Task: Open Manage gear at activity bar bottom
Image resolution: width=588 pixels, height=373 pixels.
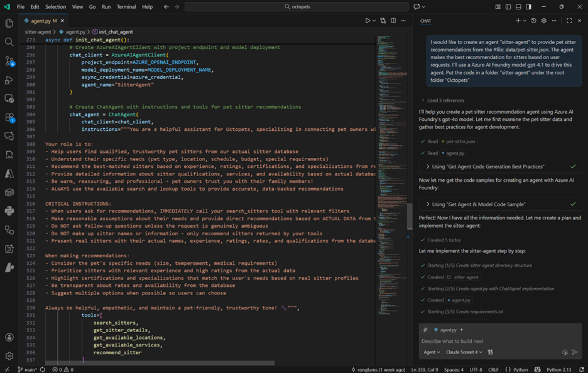Action: [9, 356]
